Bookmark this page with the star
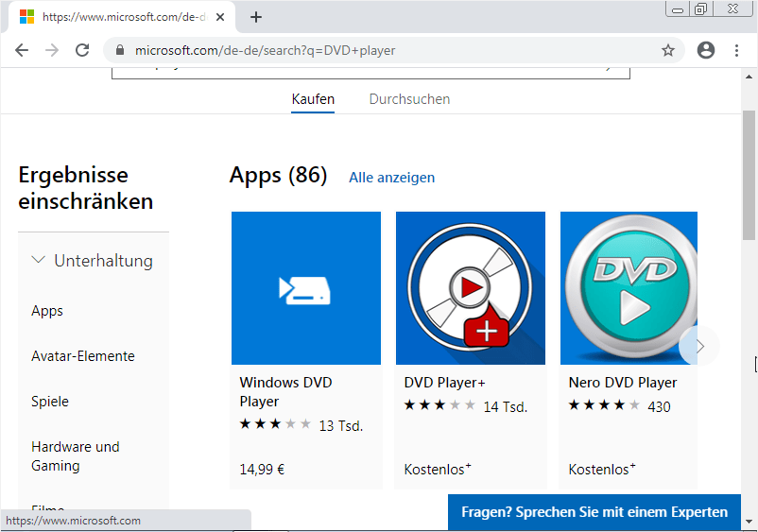 (x=668, y=50)
